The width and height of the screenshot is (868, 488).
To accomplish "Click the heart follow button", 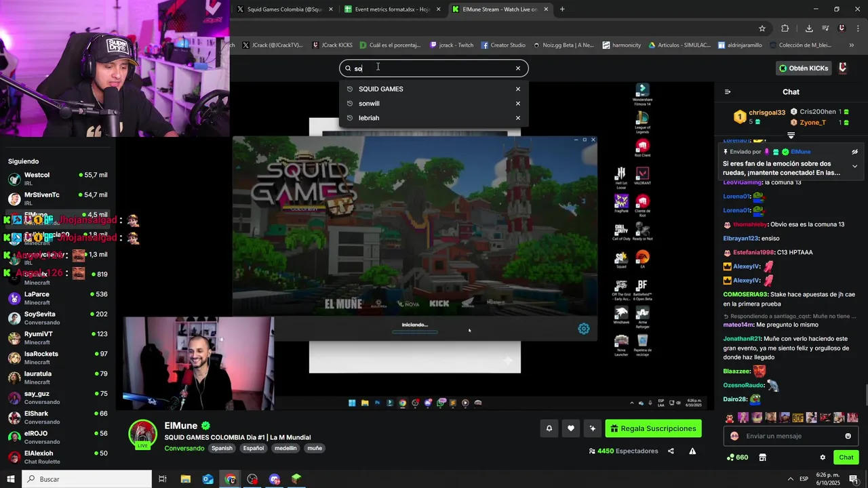I will point(571,428).
